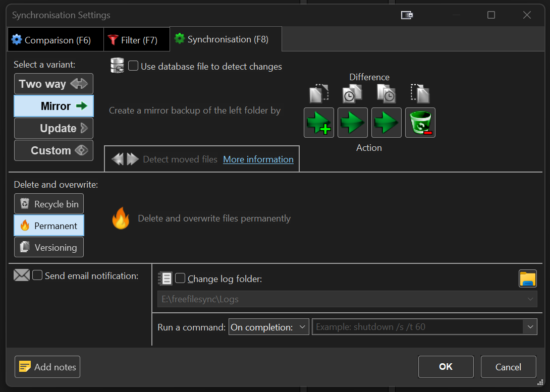This screenshot has height=392, width=550.
Task: Open the Filter (F7) tab
Action: point(137,40)
